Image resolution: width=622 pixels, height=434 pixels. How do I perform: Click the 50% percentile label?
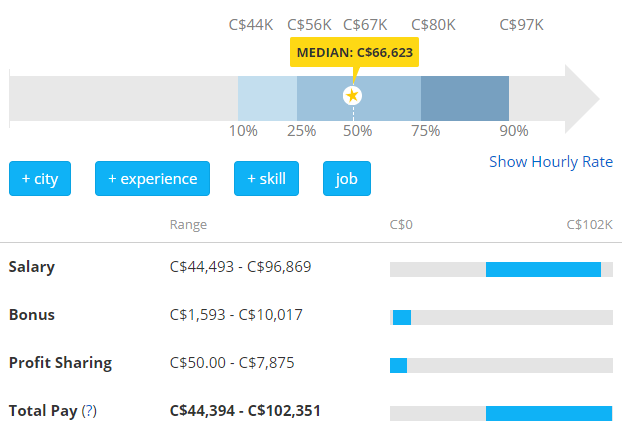(x=358, y=131)
